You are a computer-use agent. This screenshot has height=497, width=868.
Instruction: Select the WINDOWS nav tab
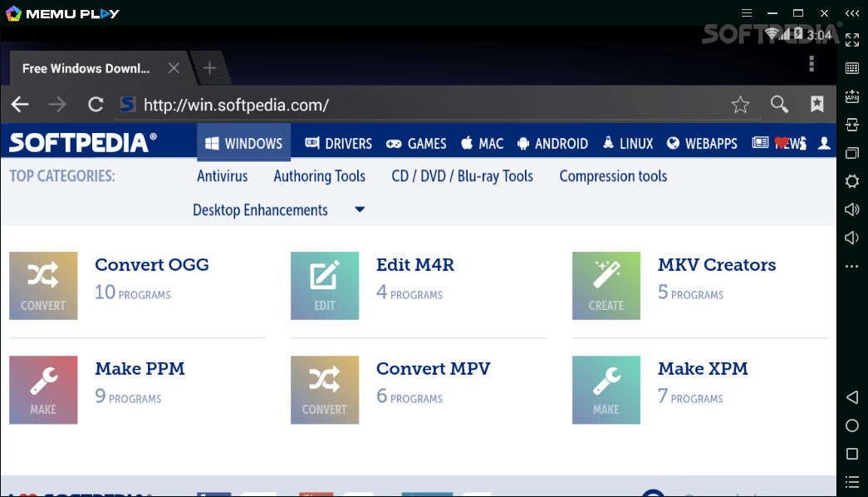(243, 144)
